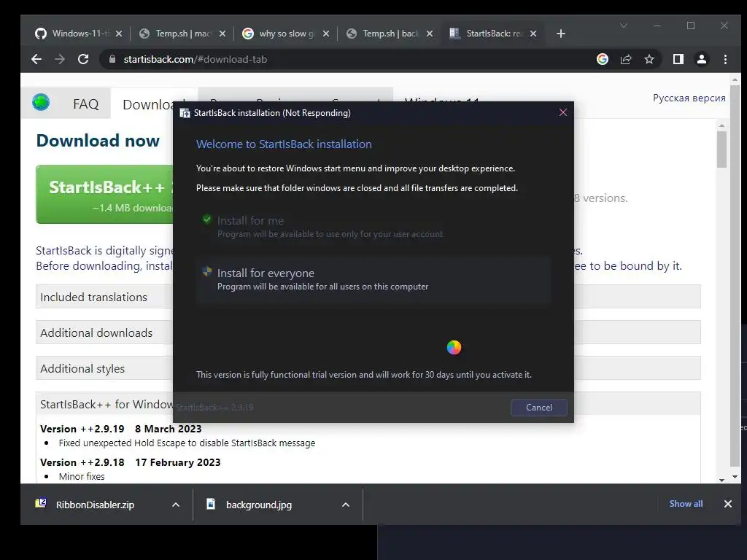Click the StartIsBack installer title icon
747x560 pixels.
click(x=185, y=113)
